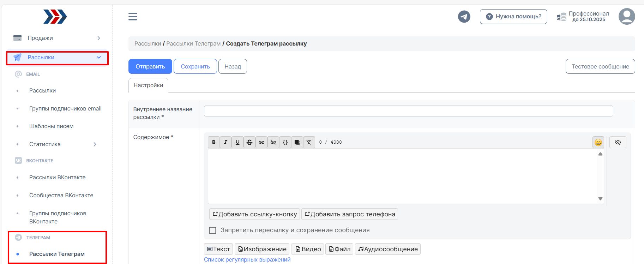Add a Файл block

click(339, 249)
